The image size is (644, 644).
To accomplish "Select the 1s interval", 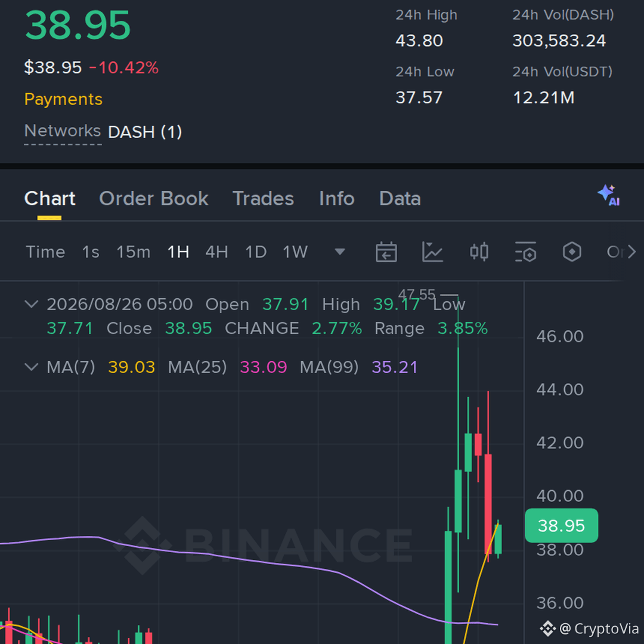I will coord(91,252).
